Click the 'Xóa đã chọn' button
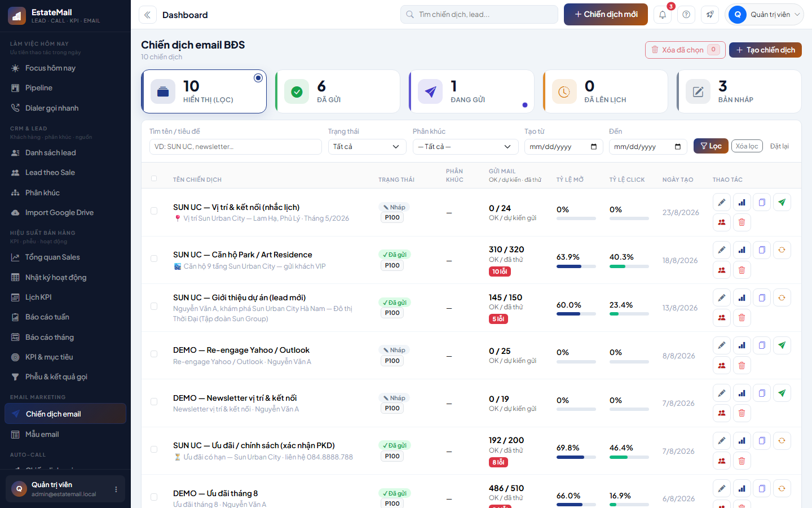Viewport: 812px width, 508px height. click(x=685, y=50)
